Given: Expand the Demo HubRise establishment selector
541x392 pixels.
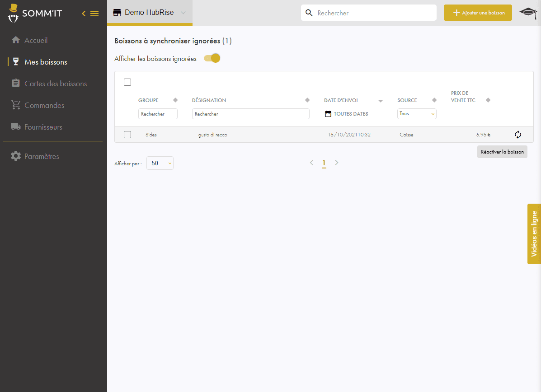Looking at the screenshot, I should 183,13.
